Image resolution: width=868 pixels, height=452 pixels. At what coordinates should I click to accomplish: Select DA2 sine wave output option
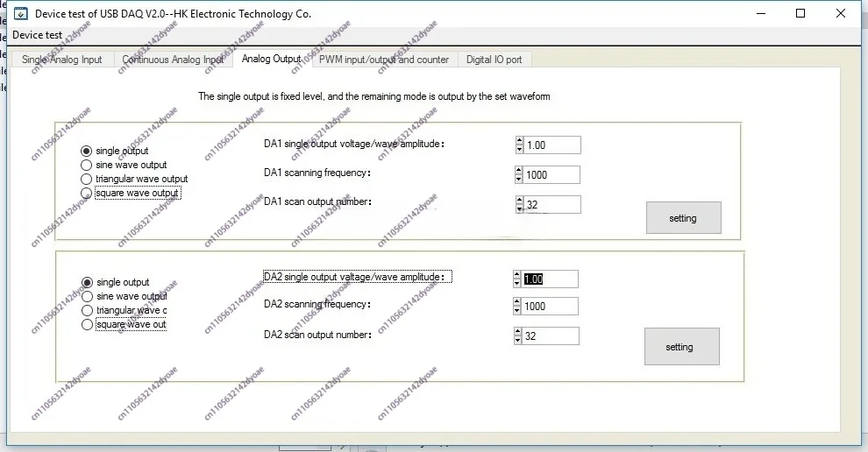87,297
